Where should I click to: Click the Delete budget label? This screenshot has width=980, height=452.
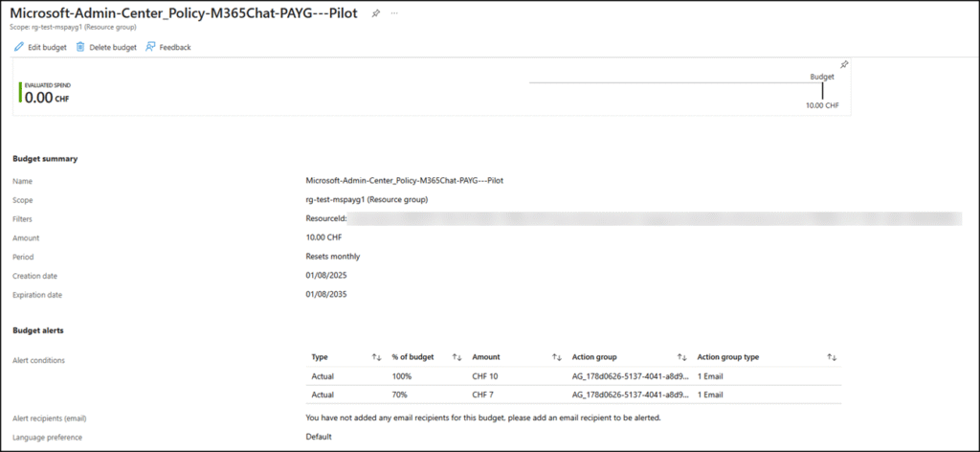113,48
